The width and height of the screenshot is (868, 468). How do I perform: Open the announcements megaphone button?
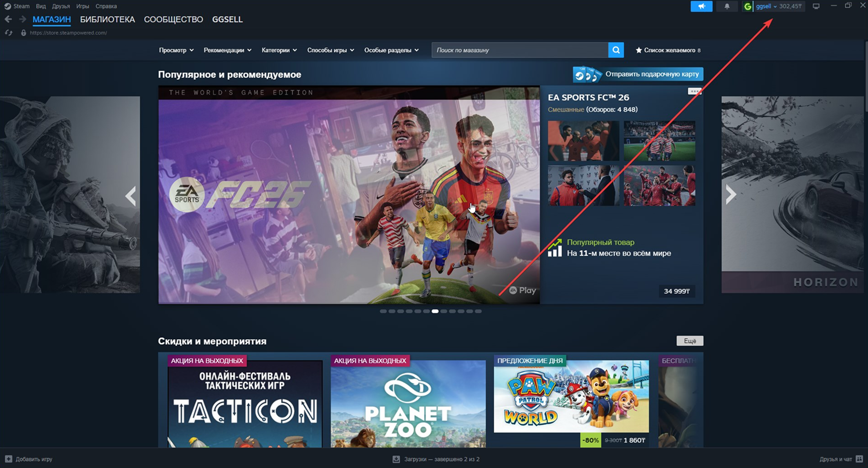[x=701, y=6]
